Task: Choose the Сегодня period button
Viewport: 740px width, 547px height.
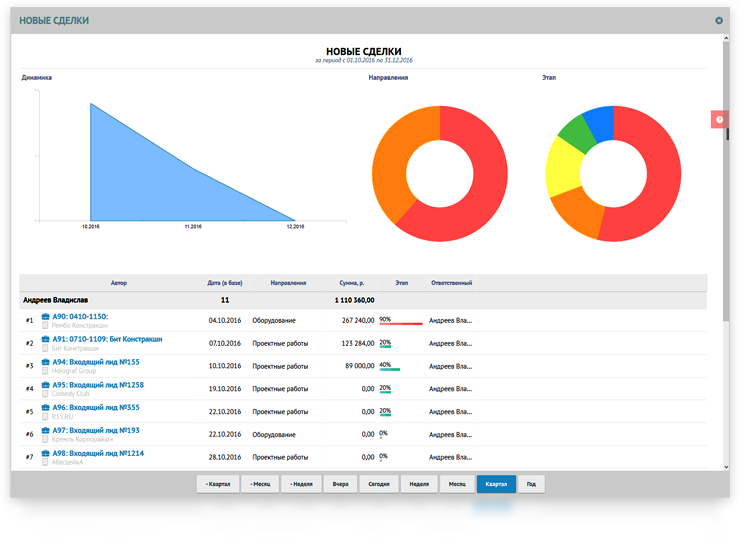Action: [379, 484]
